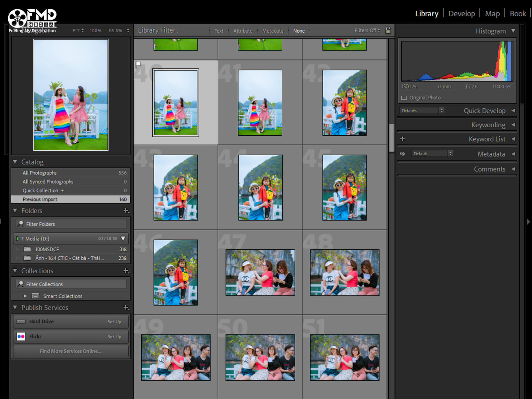Click the right panel edge arrow
The height and width of the screenshot is (399, 532).
tap(528, 221)
